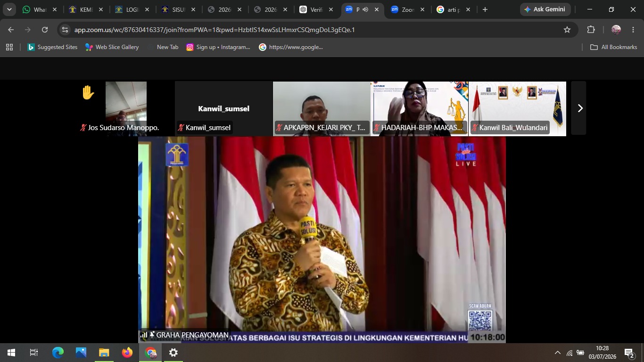Open a new browser tab

pyautogui.click(x=485, y=9)
